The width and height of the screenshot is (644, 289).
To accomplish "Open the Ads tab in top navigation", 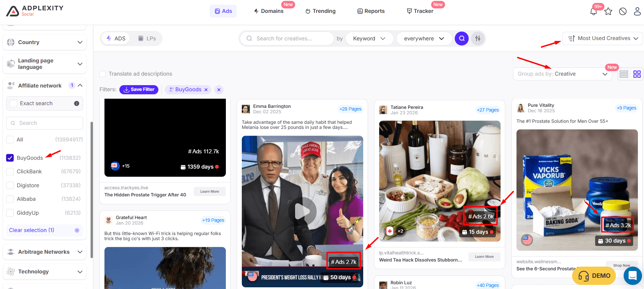I will point(223,11).
